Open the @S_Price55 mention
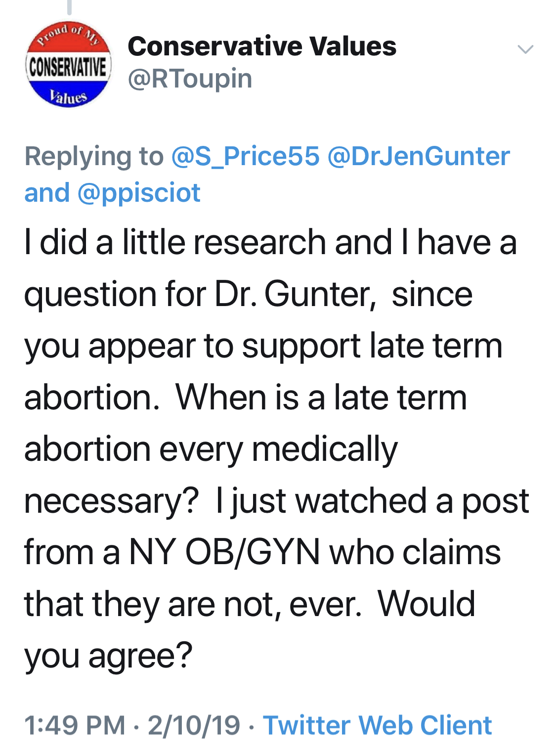Screen dimensions: 556x756 245,156
